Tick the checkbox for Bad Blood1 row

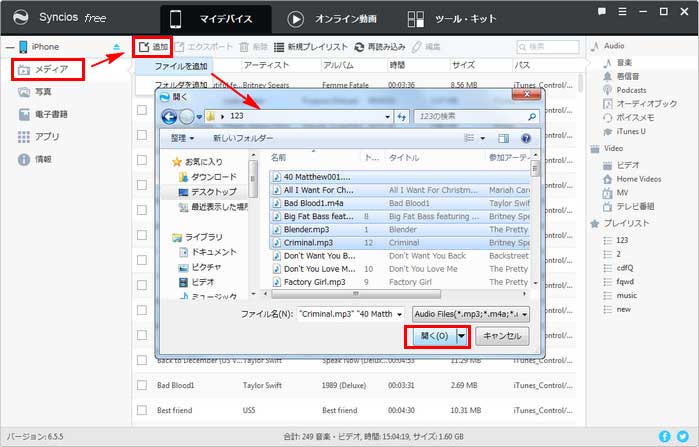pyautogui.click(x=142, y=385)
